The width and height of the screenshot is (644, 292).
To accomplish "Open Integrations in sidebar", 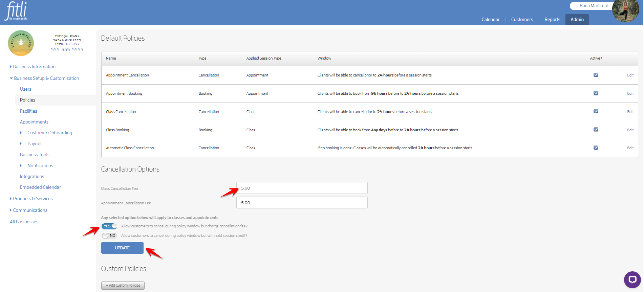I will pos(32,176).
